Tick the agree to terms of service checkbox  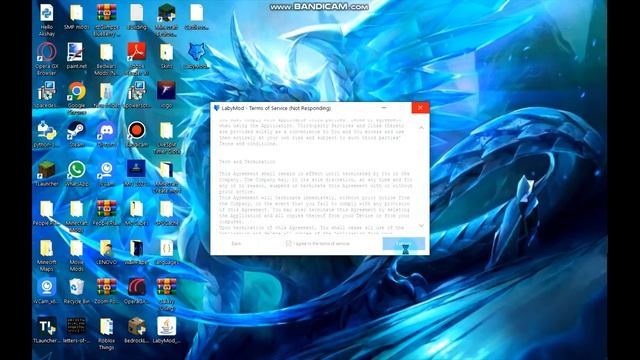[288, 243]
